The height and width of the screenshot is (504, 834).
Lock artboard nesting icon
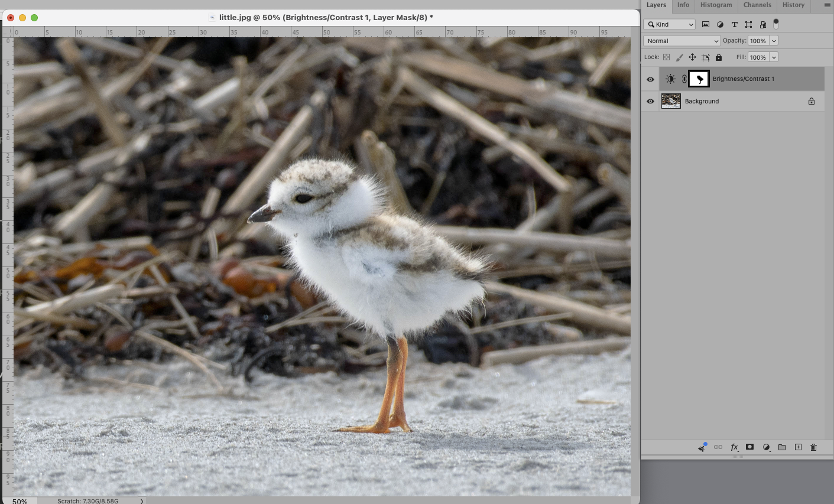click(x=705, y=57)
